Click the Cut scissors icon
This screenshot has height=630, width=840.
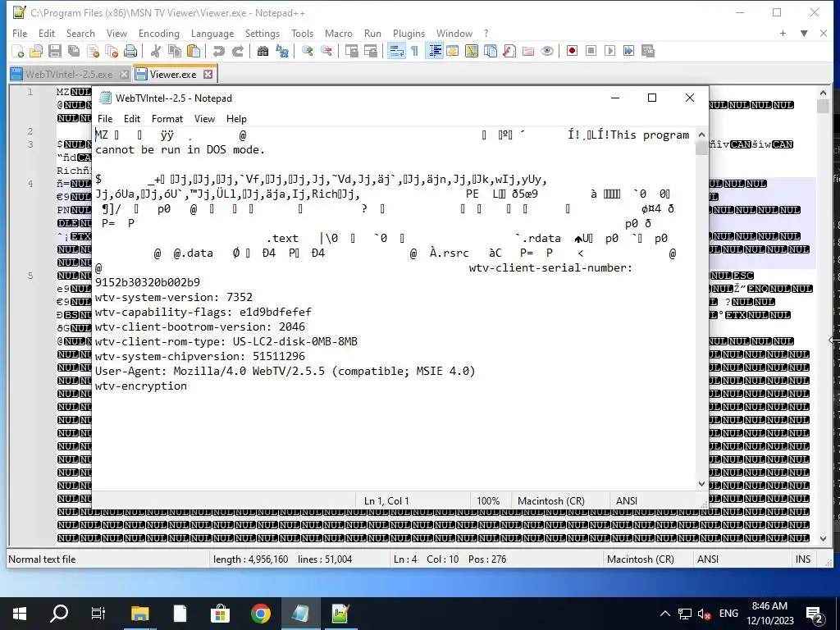(155, 51)
